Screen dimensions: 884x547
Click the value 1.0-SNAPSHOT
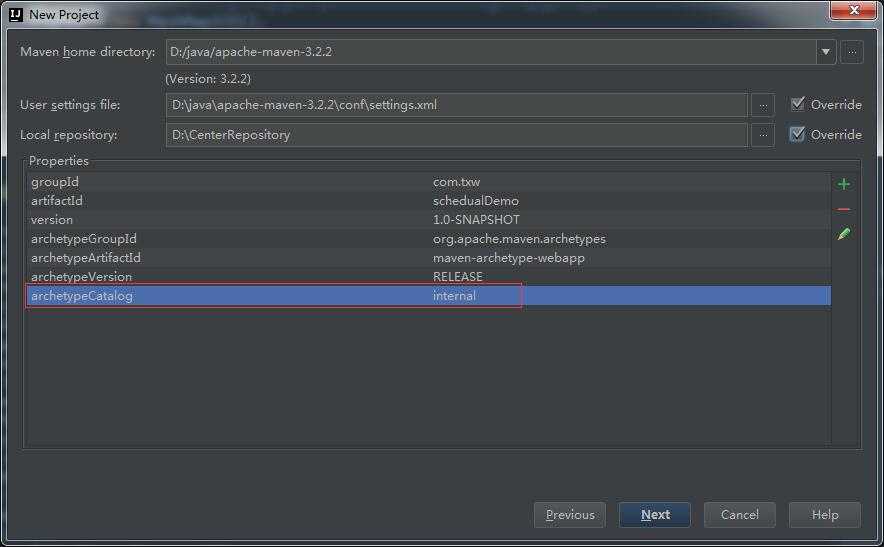pyautogui.click(x=476, y=220)
